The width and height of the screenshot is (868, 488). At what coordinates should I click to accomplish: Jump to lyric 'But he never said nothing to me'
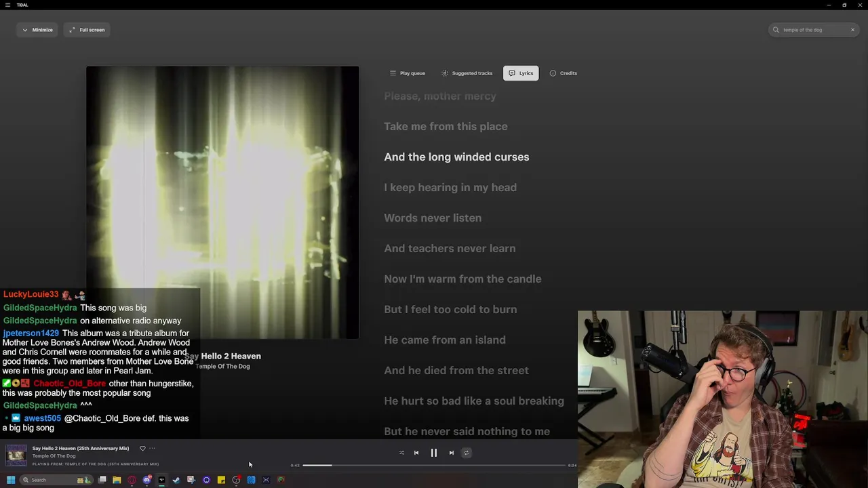click(467, 431)
